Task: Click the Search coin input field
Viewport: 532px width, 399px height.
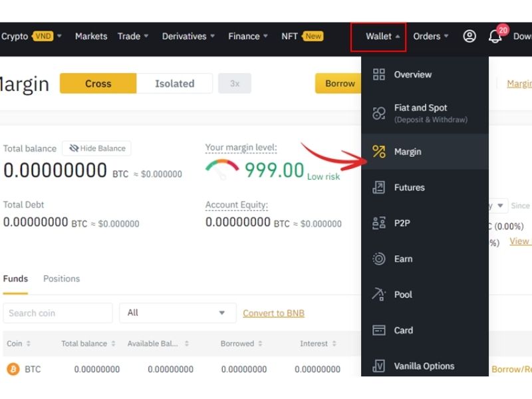Action: click(58, 313)
